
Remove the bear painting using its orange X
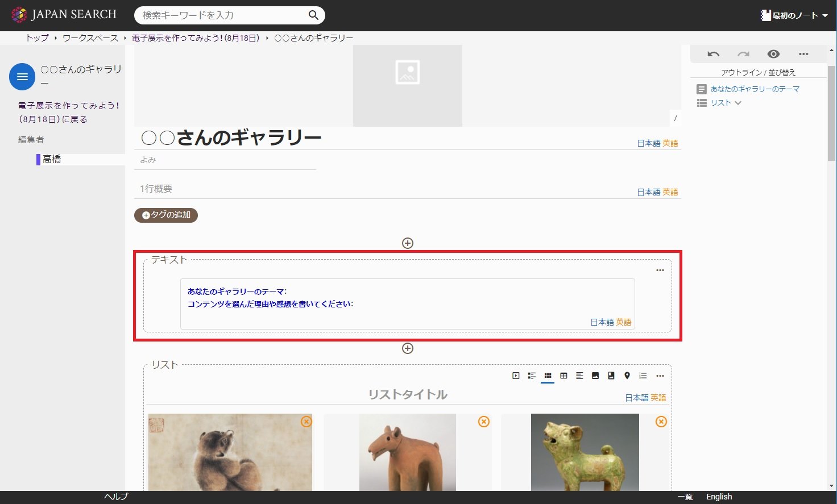tap(306, 422)
